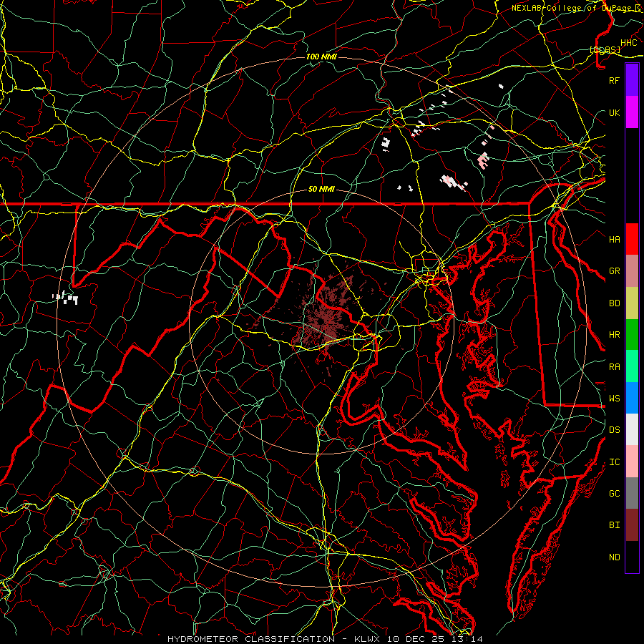Click the WS blue legend swatch
The height and width of the screenshot is (644, 644).
pos(632,398)
